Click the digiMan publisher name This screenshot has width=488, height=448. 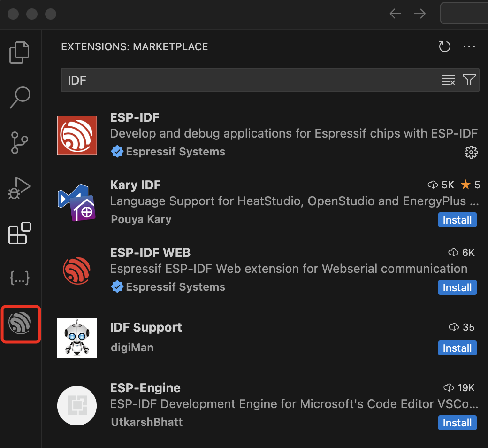pyautogui.click(x=132, y=348)
